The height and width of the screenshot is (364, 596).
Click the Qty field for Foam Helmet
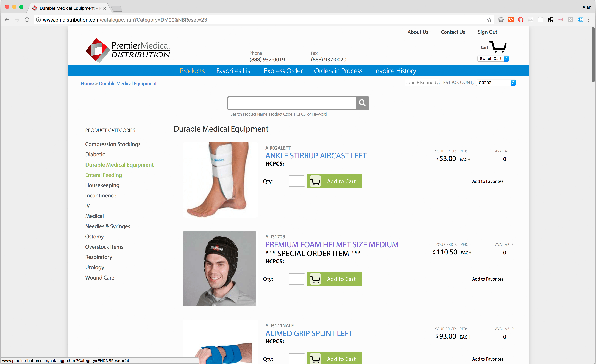[297, 279]
